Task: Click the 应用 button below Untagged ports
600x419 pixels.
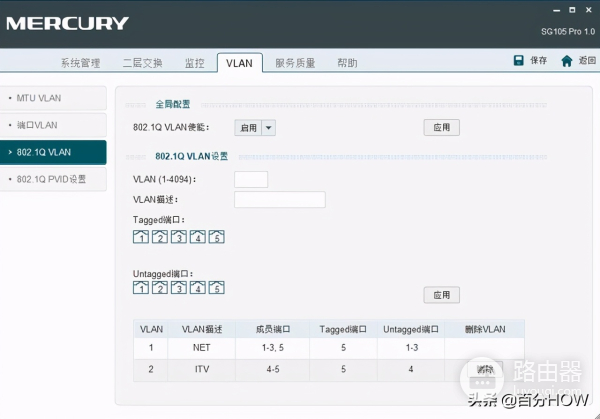Action: click(x=441, y=295)
